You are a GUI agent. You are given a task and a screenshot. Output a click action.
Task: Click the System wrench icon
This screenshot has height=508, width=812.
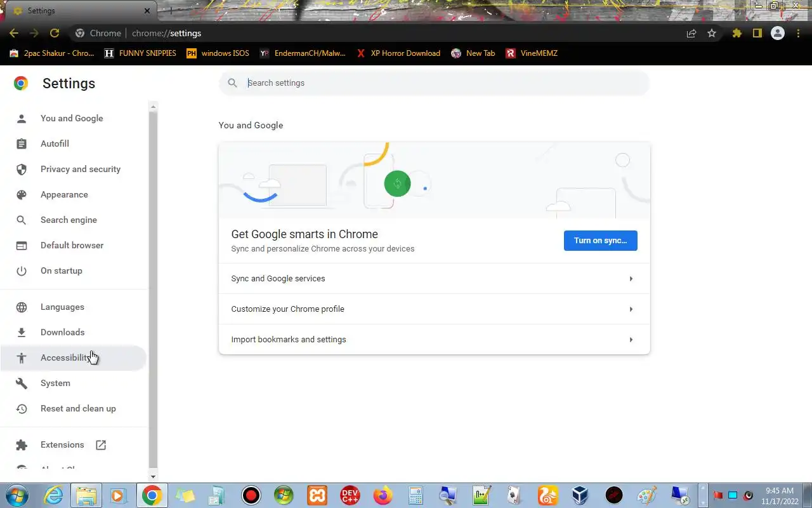tap(22, 383)
